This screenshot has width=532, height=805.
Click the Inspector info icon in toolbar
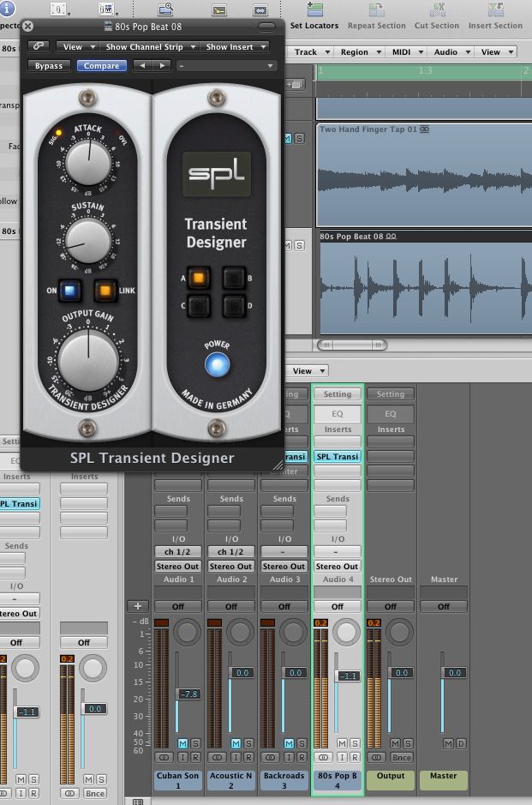pyautogui.click(x=6, y=8)
